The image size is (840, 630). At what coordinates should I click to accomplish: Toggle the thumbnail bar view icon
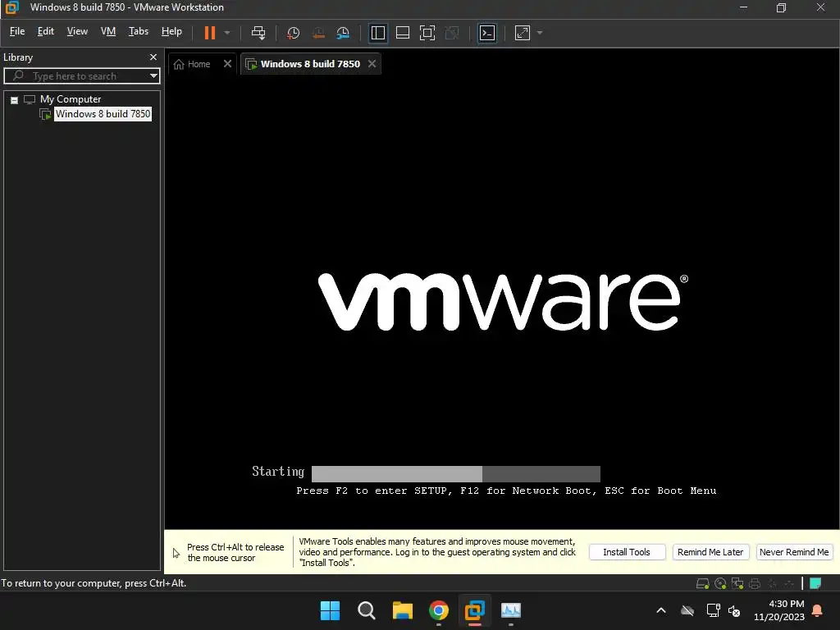(402, 33)
